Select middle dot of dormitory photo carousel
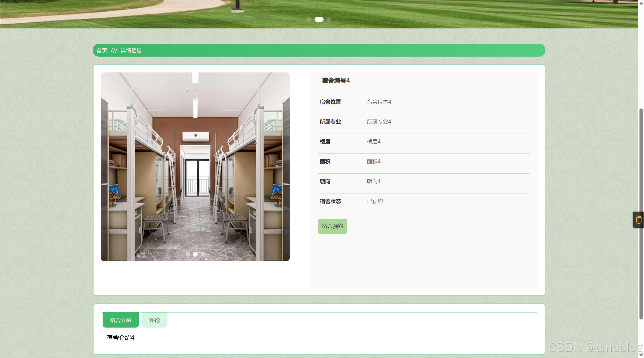This screenshot has width=644, height=358. coord(195,254)
